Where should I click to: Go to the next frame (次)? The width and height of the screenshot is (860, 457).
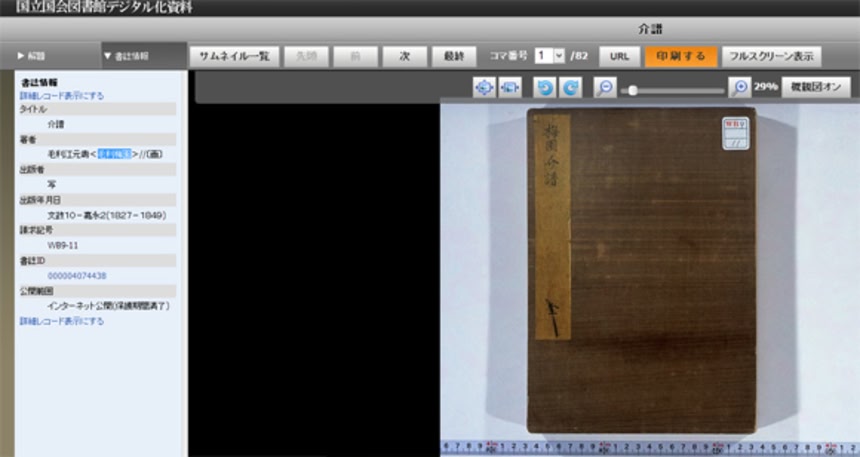click(x=405, y=56)
